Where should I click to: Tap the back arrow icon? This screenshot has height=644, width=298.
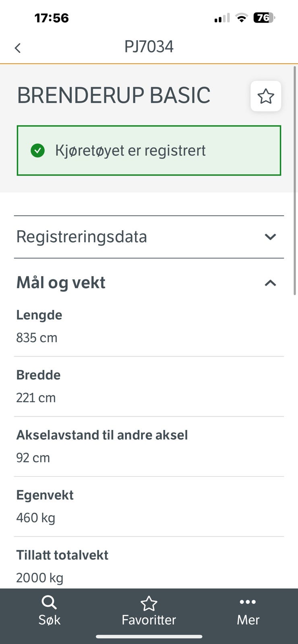tap(18, 48)
